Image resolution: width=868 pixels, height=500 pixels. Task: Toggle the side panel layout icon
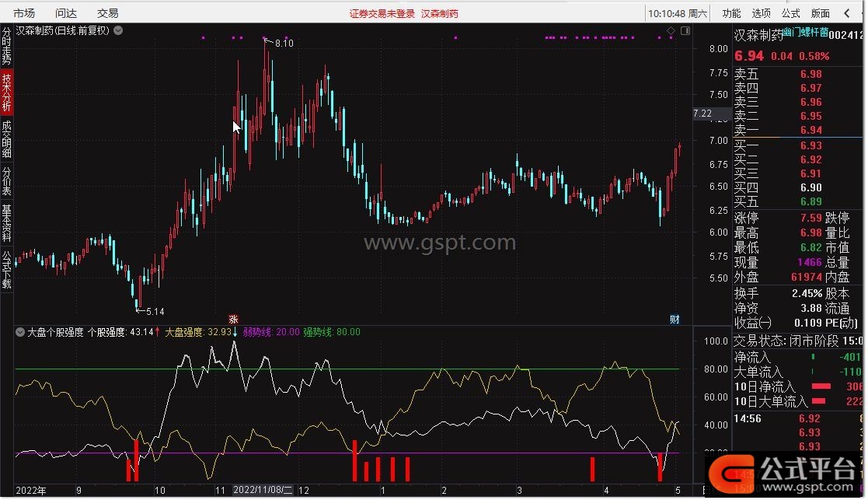coord(685,31)
